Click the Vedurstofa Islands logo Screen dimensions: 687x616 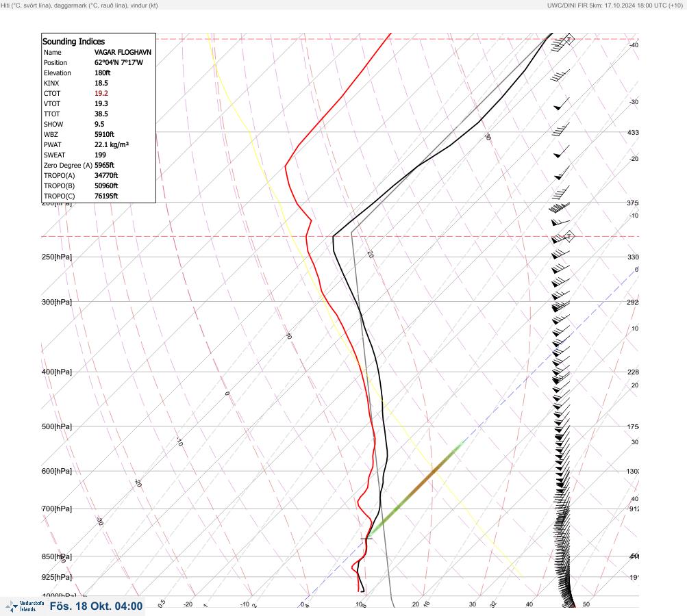[x=25, y=606]
